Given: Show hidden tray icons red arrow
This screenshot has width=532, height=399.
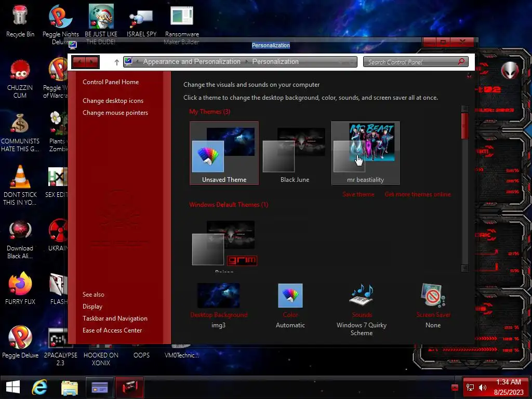Looking at the screenshot, I should coord(455,387).
